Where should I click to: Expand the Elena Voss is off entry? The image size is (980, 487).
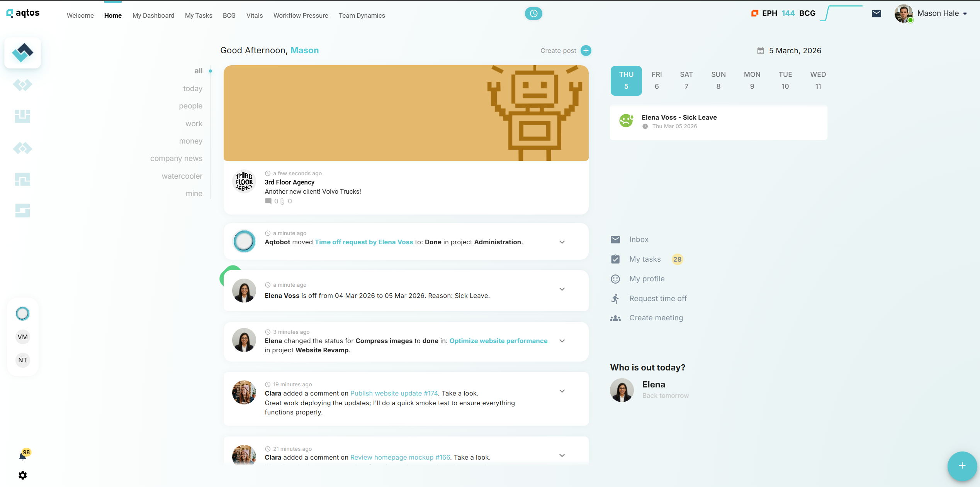562,289
